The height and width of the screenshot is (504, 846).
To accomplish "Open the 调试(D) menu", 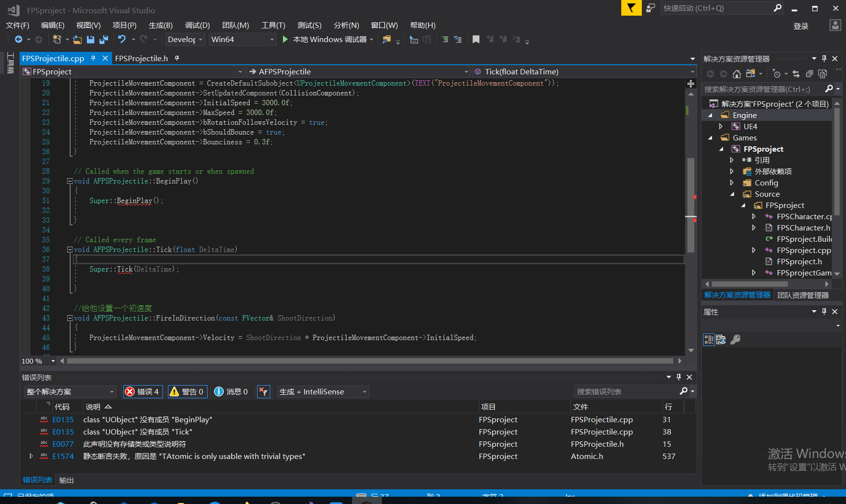I will [197, 25].
